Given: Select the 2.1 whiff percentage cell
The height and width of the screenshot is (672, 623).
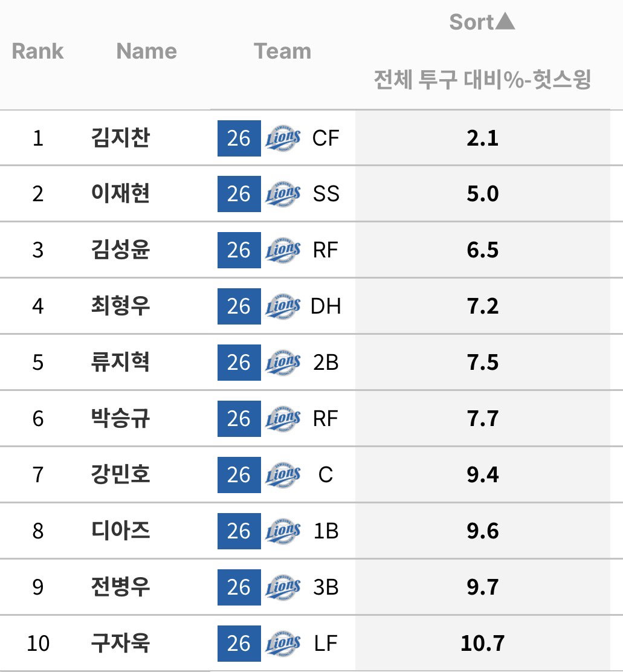Looking at the screenshot, I should point(482,138).
